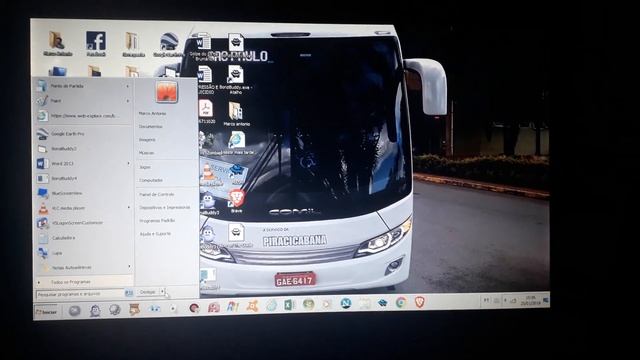640x360 pixels.
Task: Click the clock and date in system tray
Action: pyautogui.click(x=530, y=300)
